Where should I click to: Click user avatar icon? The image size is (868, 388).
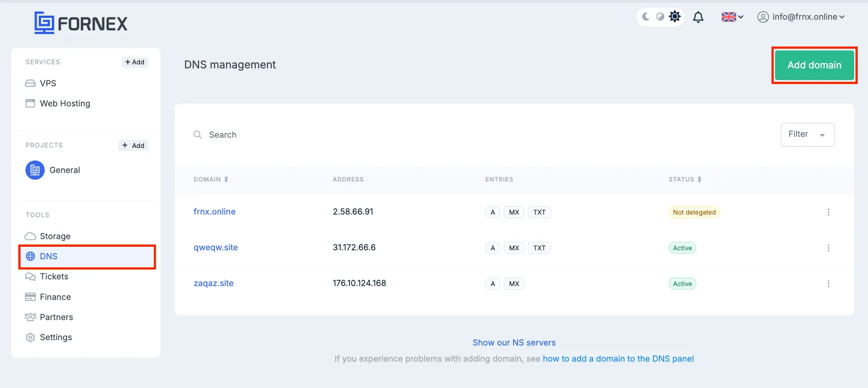click(763, 17)
